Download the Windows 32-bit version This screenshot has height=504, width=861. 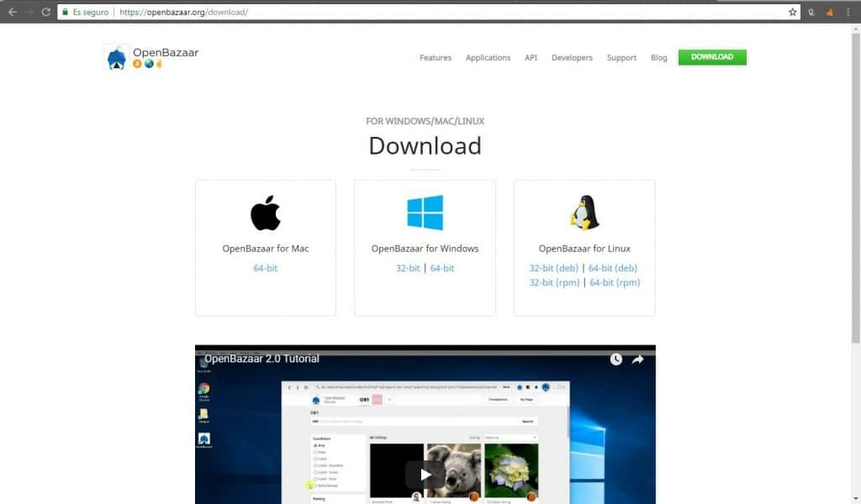coord(408,268)
